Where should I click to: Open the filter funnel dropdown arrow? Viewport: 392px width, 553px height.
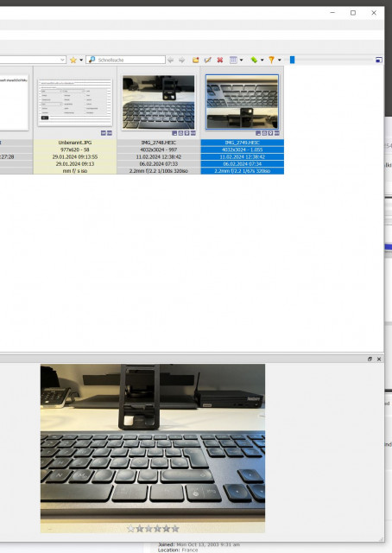280,60
